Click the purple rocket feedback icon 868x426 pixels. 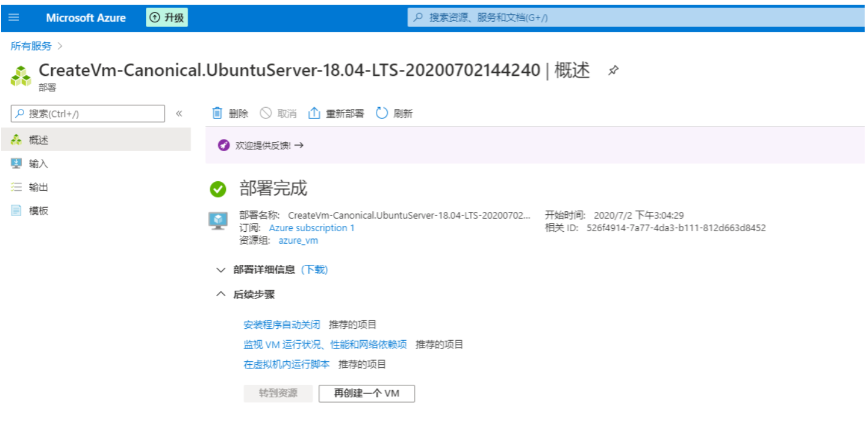coord(223,145)
